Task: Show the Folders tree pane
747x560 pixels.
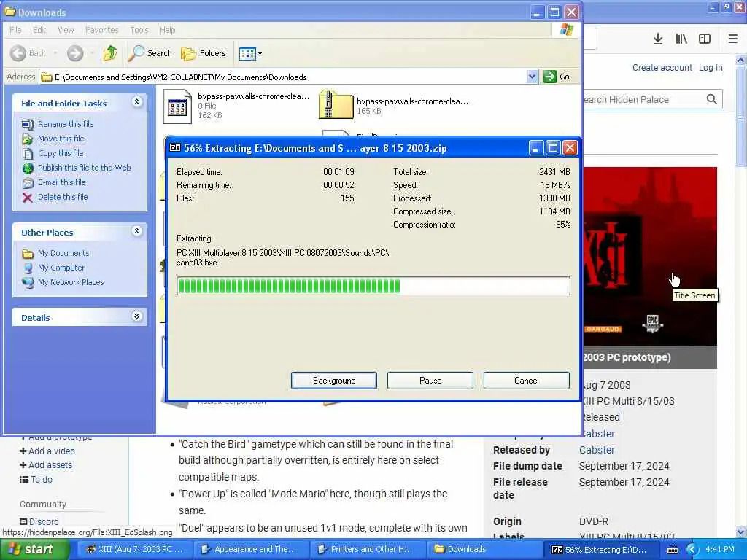Action: (204, 53)
